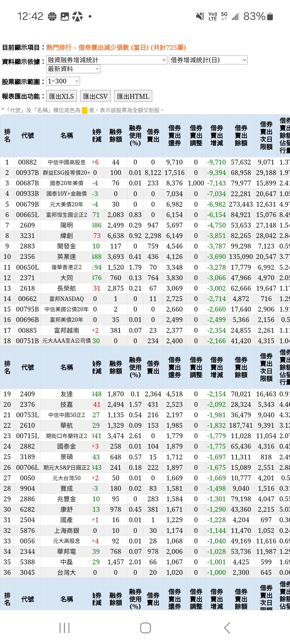Tap muted sound icon in status bar
The width and height of the screenshot is (290, 644).
(200, 16)
